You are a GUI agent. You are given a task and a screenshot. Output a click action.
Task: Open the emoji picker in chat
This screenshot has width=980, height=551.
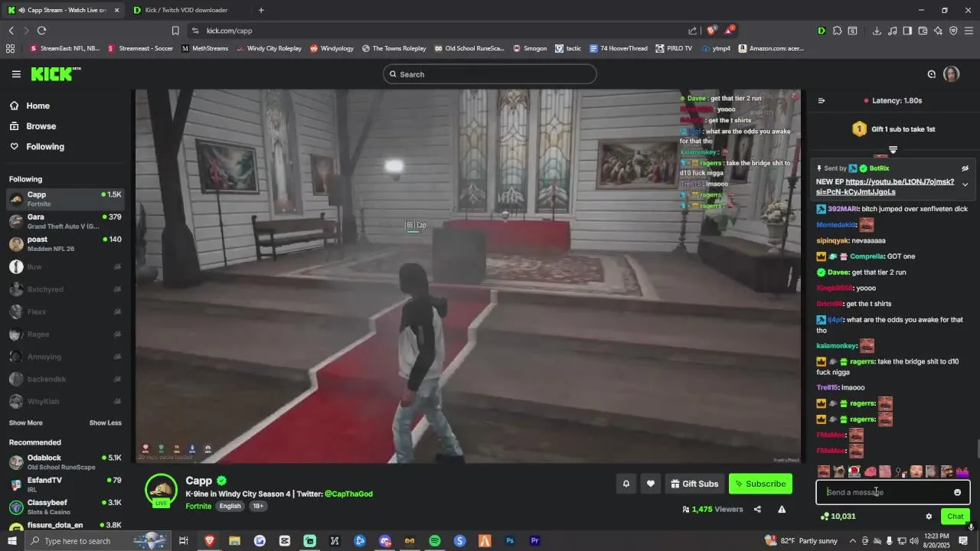tap(957, 492)
